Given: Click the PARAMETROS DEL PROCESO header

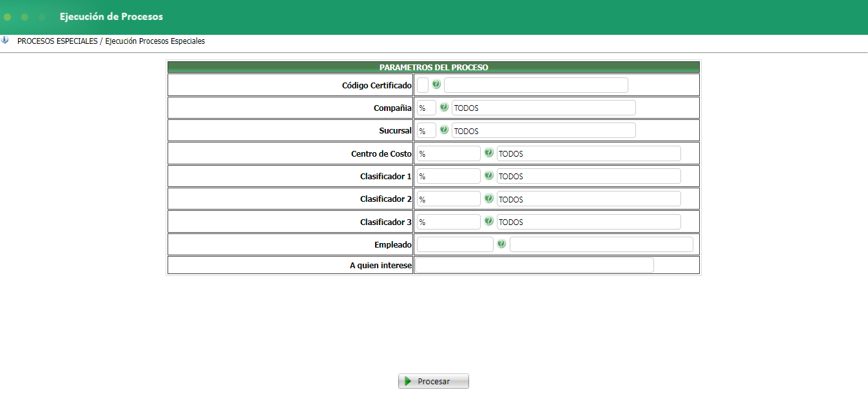Looking at the screenshot, I should pyautogui.click(x=434, y=67).
